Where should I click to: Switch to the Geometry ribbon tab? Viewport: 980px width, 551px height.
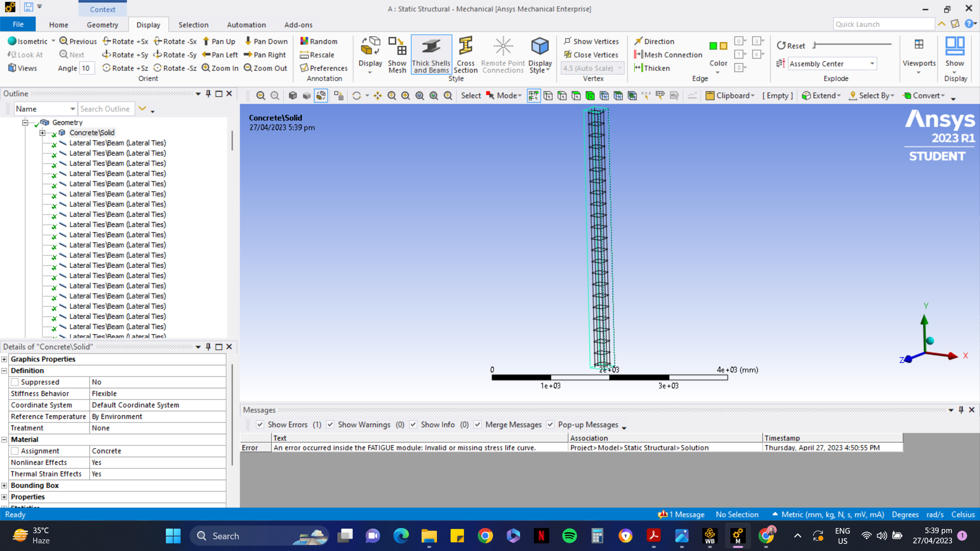[x=102, y=24]
